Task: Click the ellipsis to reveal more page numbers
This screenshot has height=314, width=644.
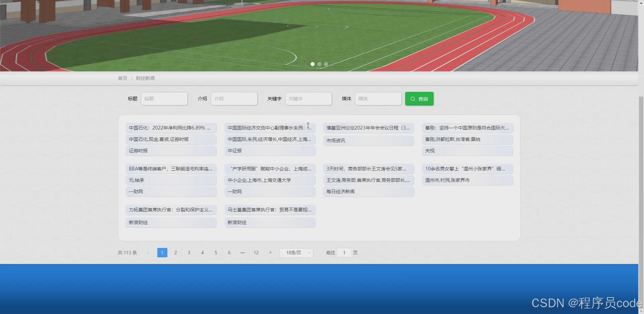Action: click(243, 253)
